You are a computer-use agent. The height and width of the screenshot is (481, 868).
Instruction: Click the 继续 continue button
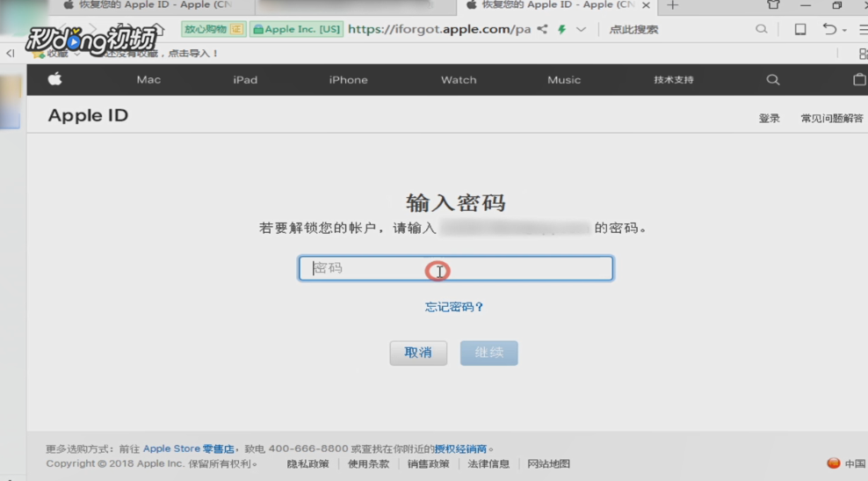click(x=488, y=353)
